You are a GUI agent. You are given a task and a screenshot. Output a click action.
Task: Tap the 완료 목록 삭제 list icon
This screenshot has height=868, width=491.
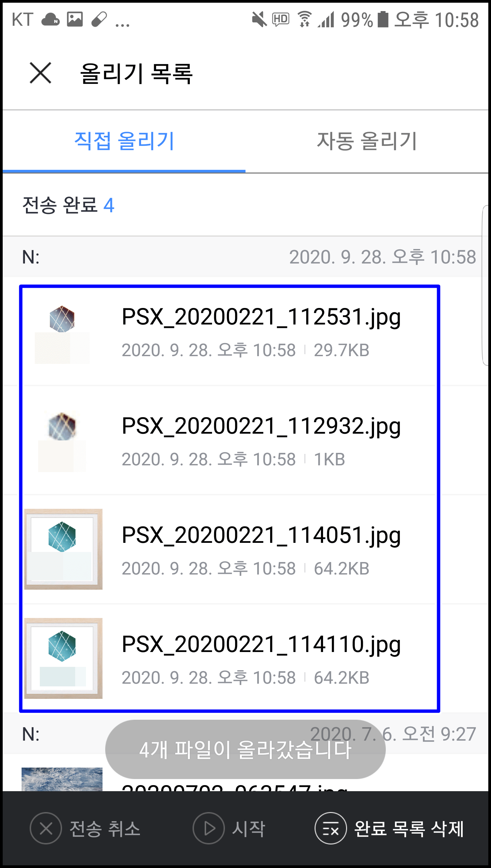pos(330,828)
